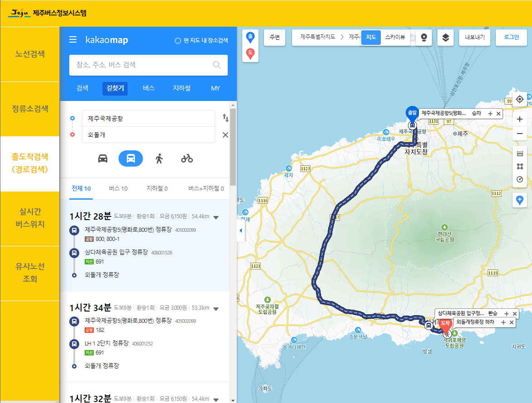
Task: Center map on my current location
Action: [519, 99]
